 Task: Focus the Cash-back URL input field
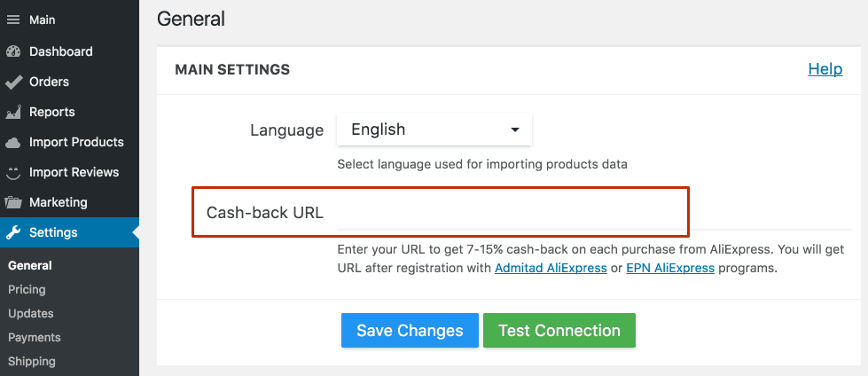coord(595,213)
